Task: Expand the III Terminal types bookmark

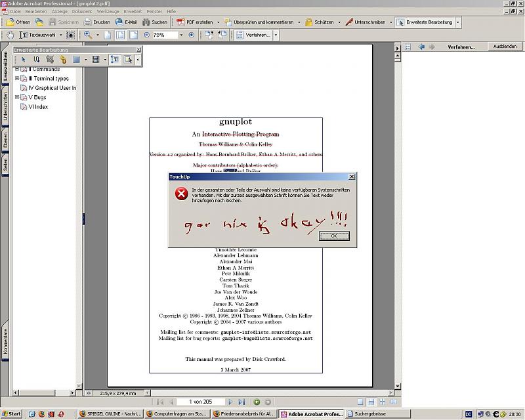Action: pos(17,78)
